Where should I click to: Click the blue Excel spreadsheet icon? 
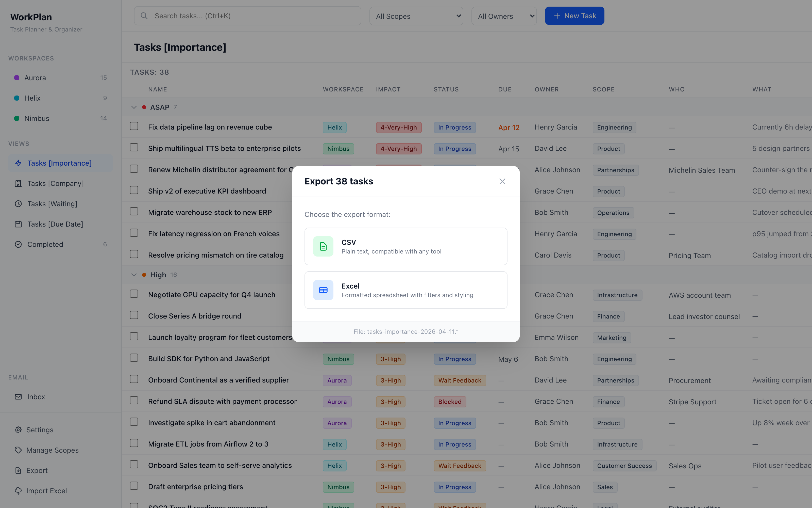pyautogui.click(x=323, y=290)
